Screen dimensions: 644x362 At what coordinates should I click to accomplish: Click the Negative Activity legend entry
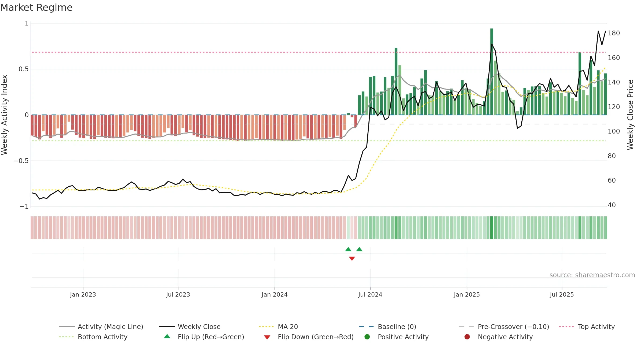click(x=498, y=337)
